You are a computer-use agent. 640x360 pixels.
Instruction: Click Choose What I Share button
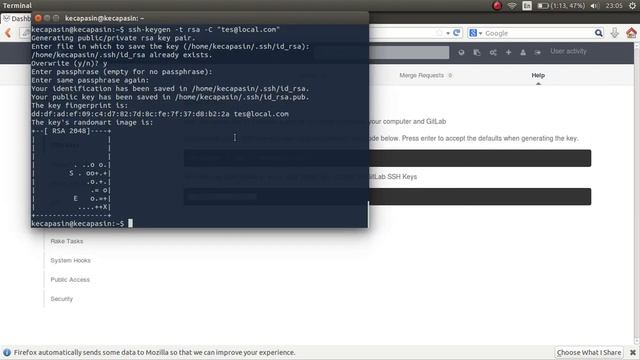tap(589, 352)
